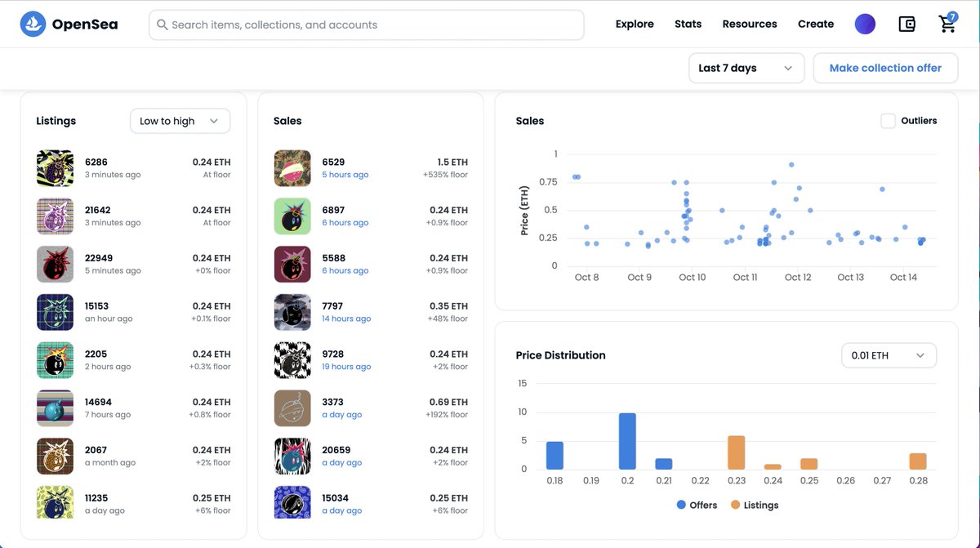Open sale 9728 thumbnail

[x=292, y=360]
